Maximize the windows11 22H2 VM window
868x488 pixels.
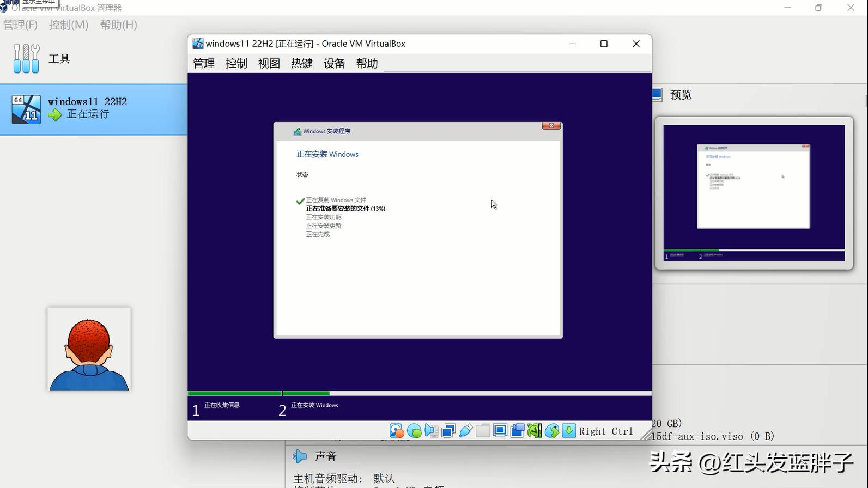(x=604, y=44)
